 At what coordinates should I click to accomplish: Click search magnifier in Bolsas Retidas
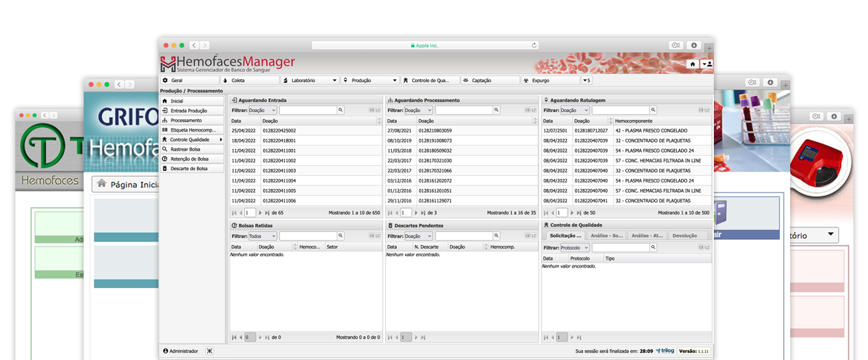click(341, 236)
